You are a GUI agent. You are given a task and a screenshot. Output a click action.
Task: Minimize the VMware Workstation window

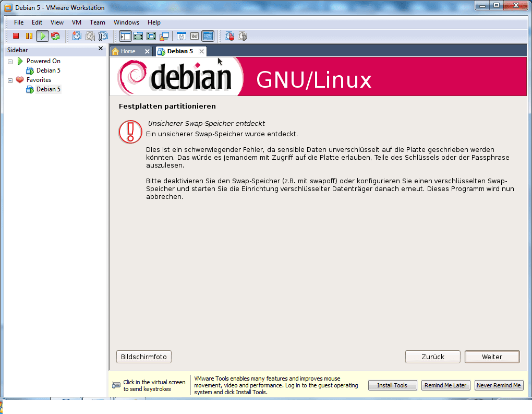pyautogui.click(x=482, y=5)
